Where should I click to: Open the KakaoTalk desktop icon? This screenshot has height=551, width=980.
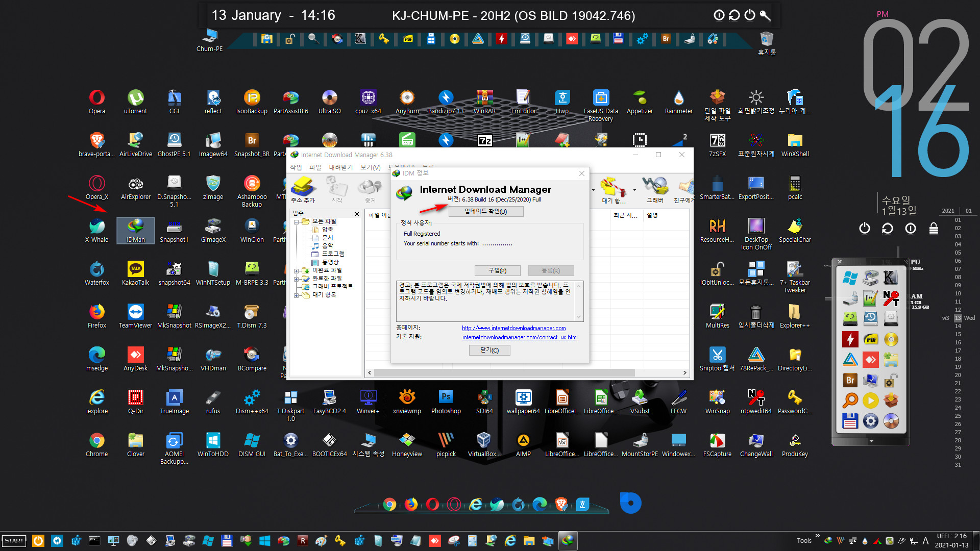135,273
